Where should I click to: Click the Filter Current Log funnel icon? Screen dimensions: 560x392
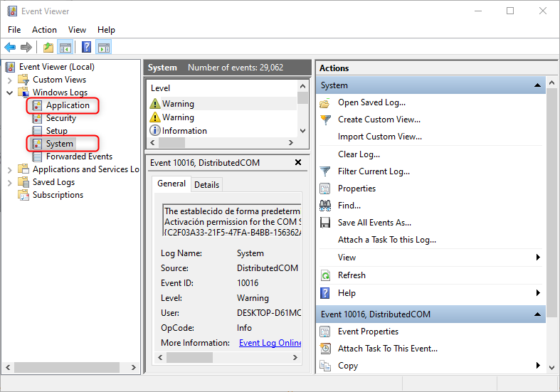(325, 171)
